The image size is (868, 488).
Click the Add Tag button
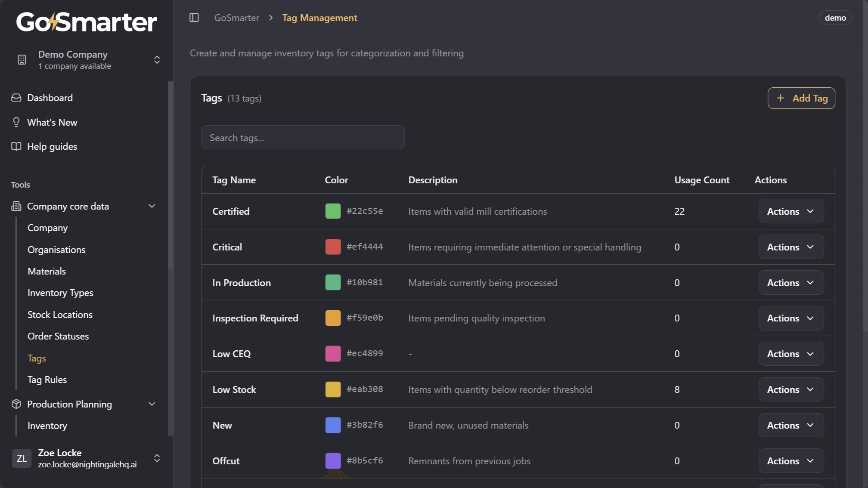(x=801, y=98)
